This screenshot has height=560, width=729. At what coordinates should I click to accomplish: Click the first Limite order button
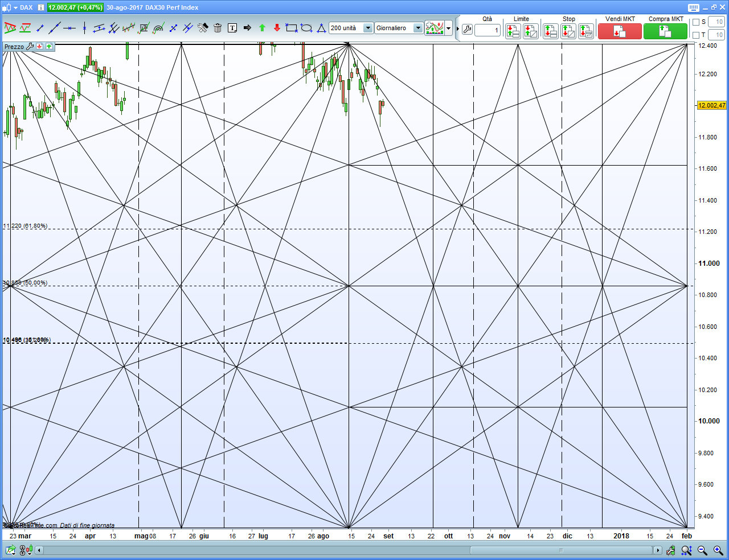coord(513,31)
